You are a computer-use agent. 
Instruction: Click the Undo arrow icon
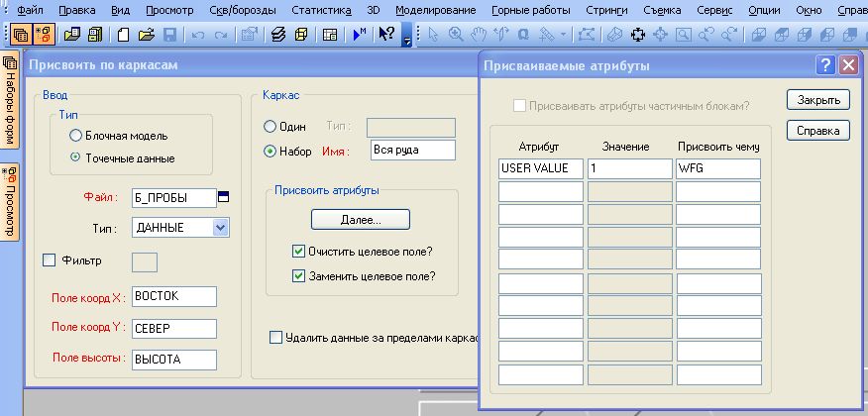tap(198, 35)
